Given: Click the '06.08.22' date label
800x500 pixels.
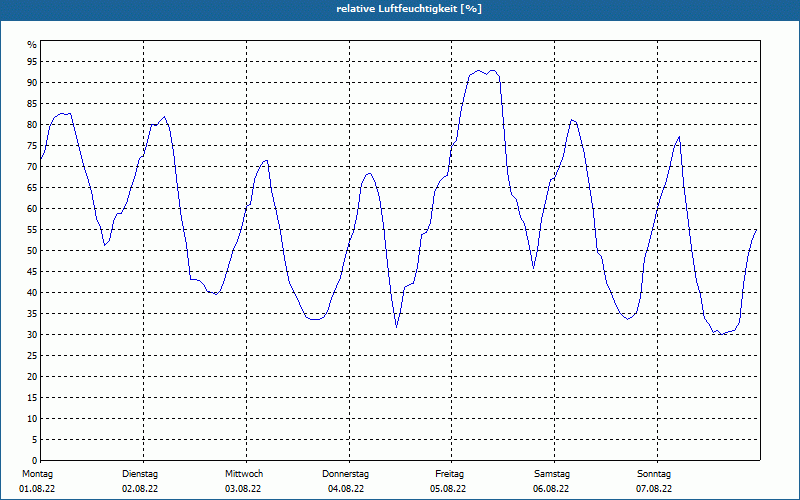Looking at the screenshot, I should [551, 489].
